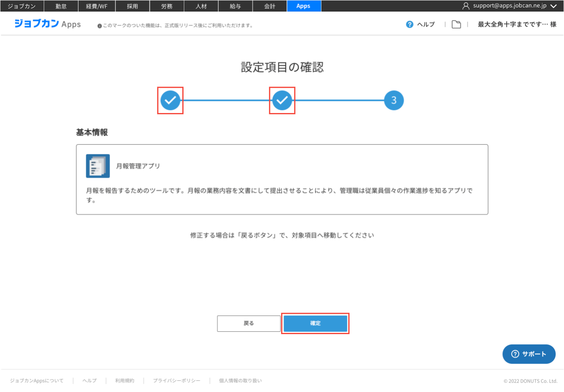Image resolution: width=564 pixels, height=392 pixels.
Task: Expand the account dropdown arrow
Action: click(x=554, y=6)
